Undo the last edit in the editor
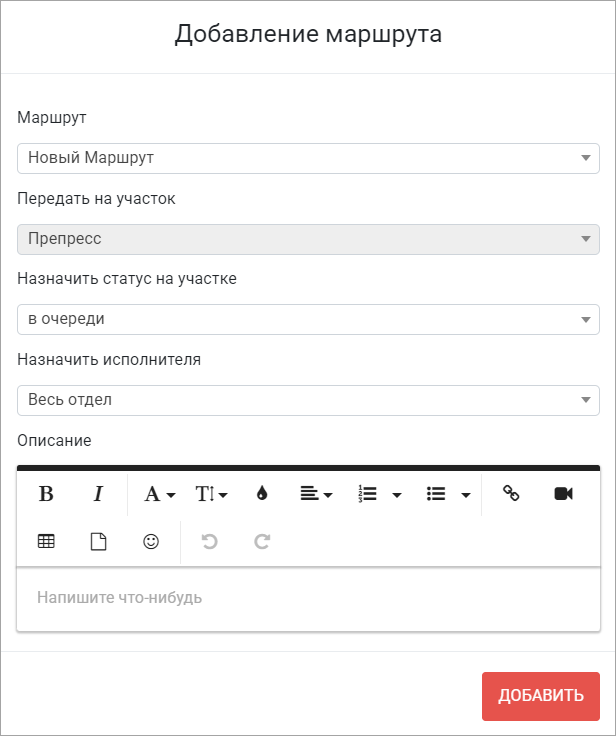The image size is (616, 736). tap(209, 542)
